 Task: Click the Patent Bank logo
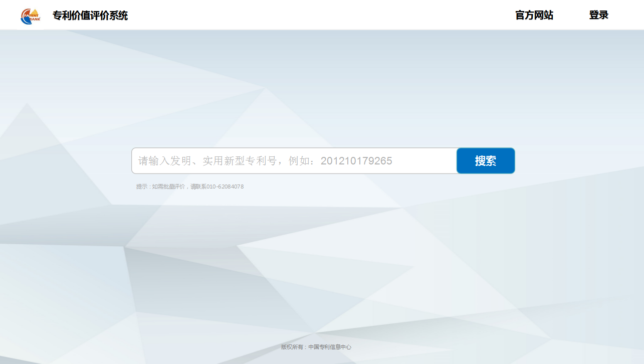(x=31, y=16)
